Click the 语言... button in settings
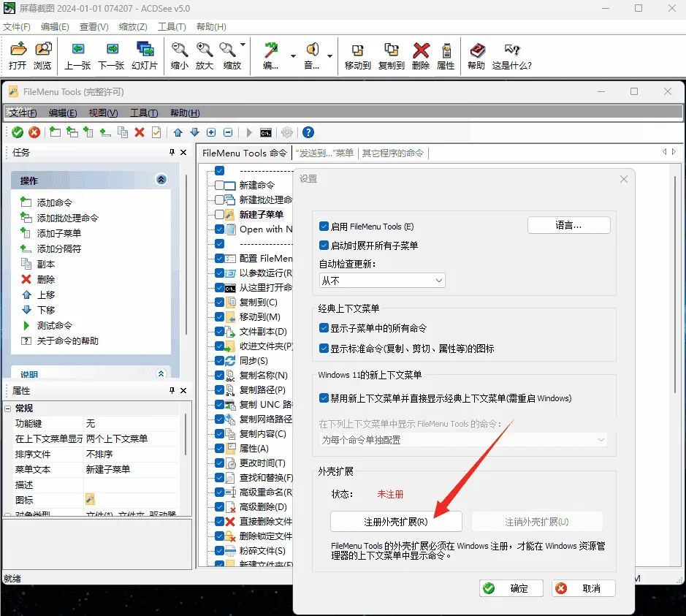 pyautogui.click(x=568, y=224)
